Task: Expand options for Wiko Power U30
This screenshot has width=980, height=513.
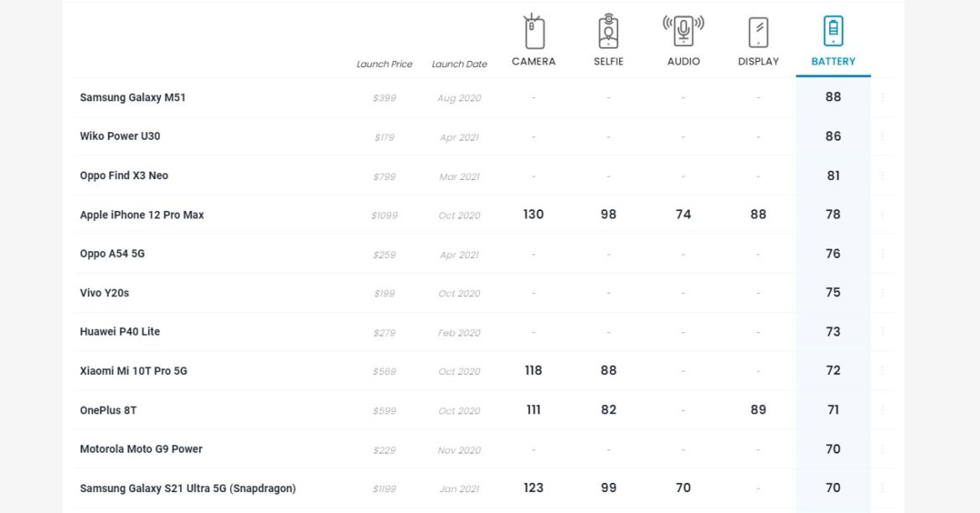Action: 882,136
